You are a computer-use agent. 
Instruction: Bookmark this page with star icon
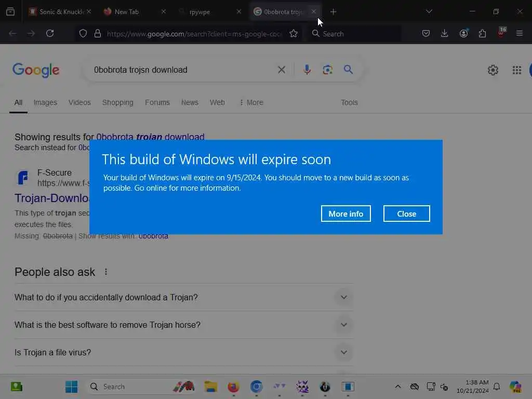(294, 34)
